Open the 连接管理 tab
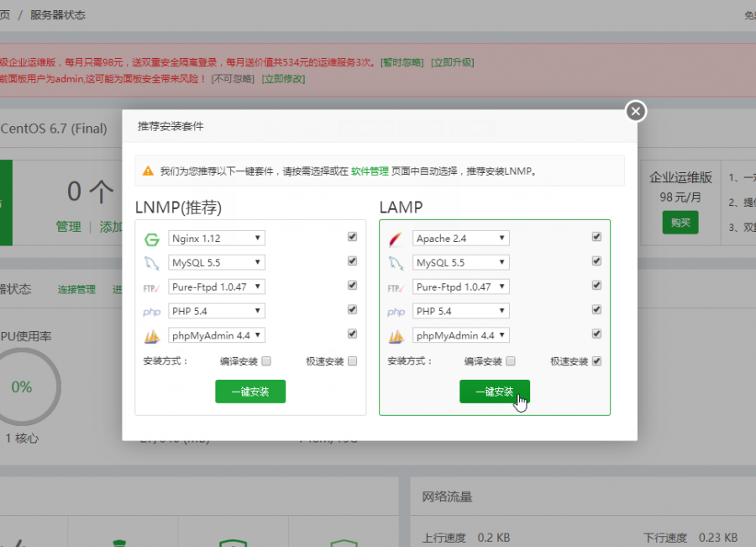The height and width of the screenshot is (547, 756). (76, 289)
